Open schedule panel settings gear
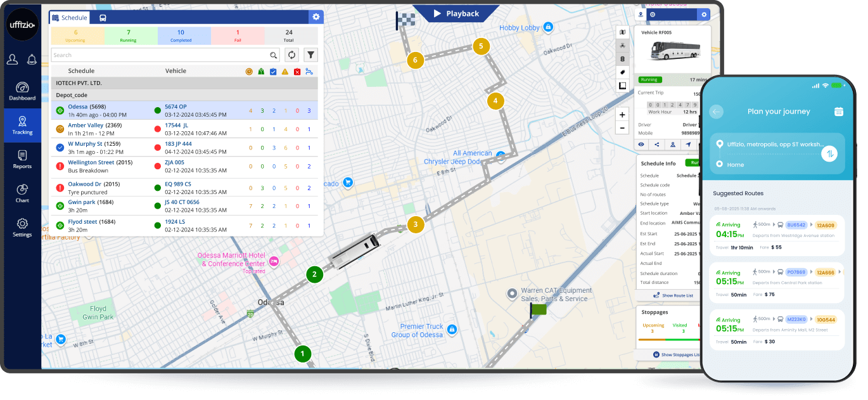The width and height of the screenshot is (868, 400). coord(316,17)
